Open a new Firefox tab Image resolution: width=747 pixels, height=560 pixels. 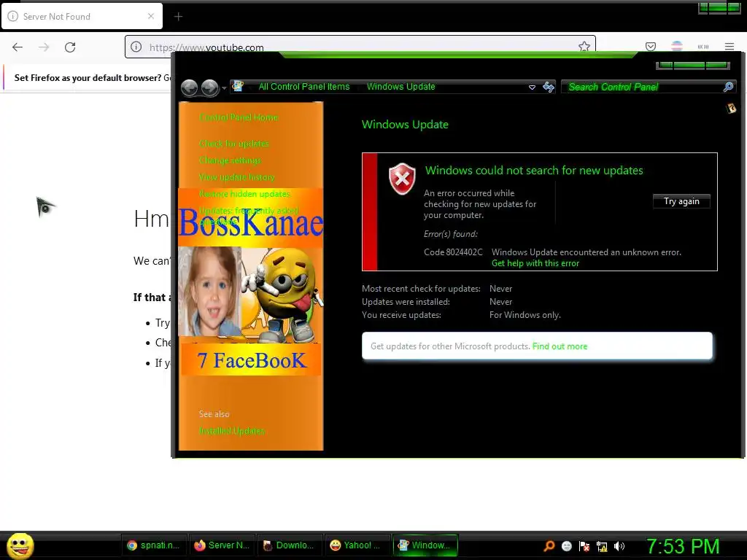pos(178,17)
